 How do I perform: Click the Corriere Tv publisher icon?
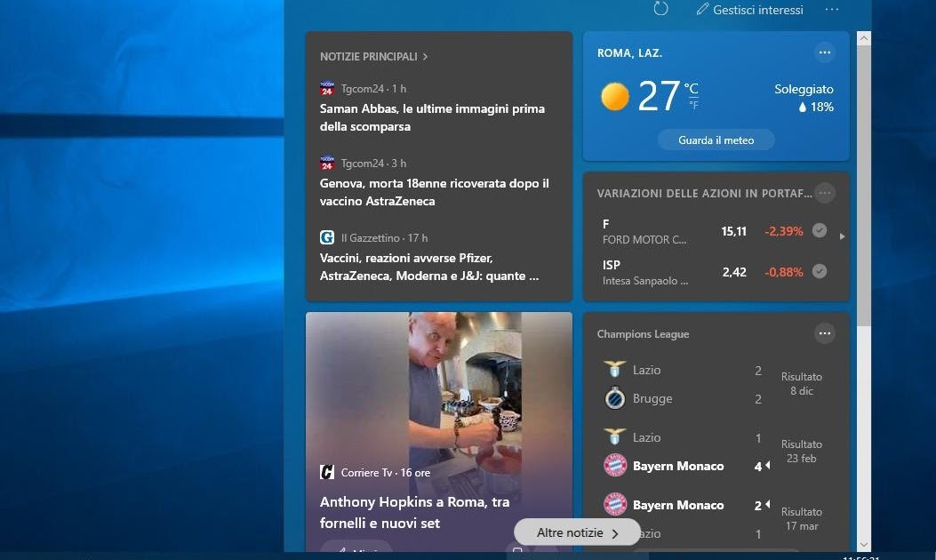click(x=327, y=472)
